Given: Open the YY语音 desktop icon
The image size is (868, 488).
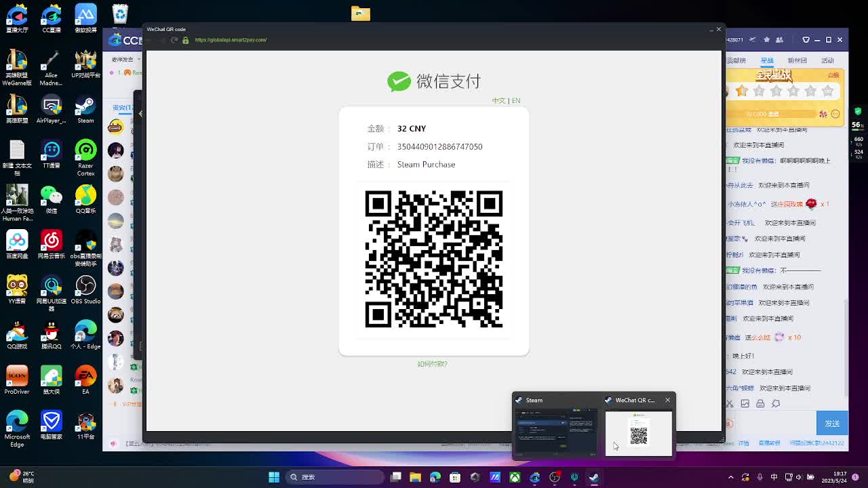Looking at the screenshot, I should point(17,291).
